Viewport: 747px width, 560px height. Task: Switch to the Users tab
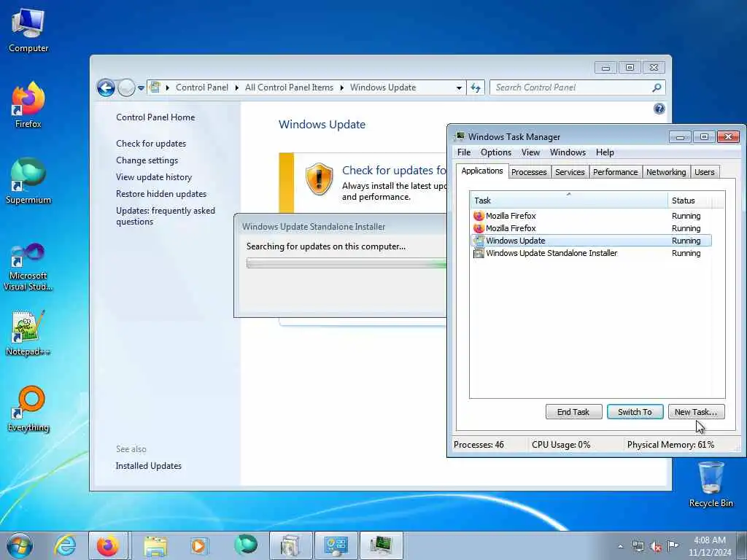tap(704, 172)
